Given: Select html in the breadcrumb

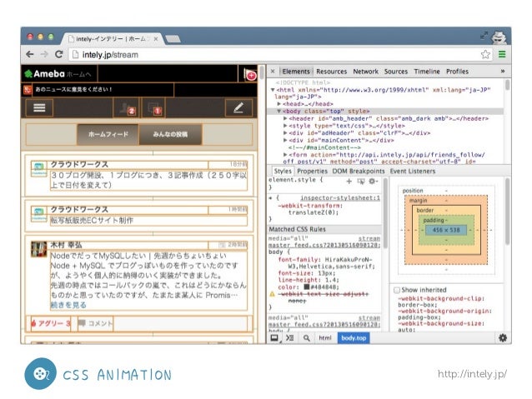Looking at the screenshot, I should tap(325, 338).
